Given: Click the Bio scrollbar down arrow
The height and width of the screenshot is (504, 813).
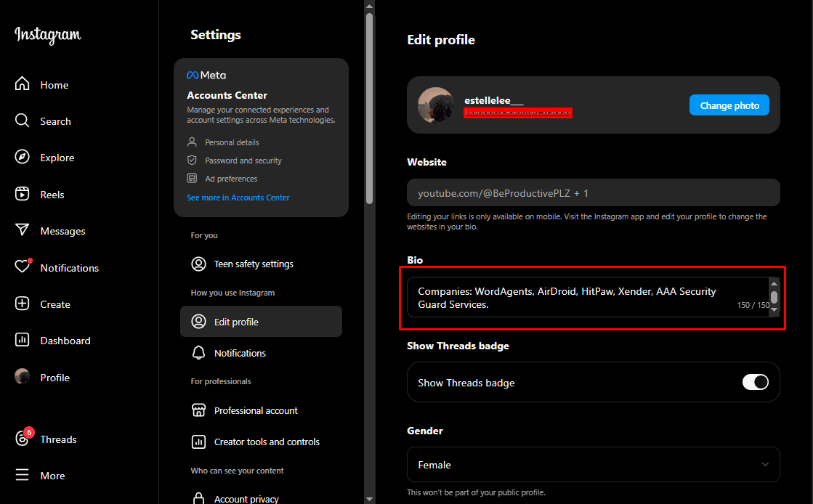Looking at the screenshot, I should [774, 310].
